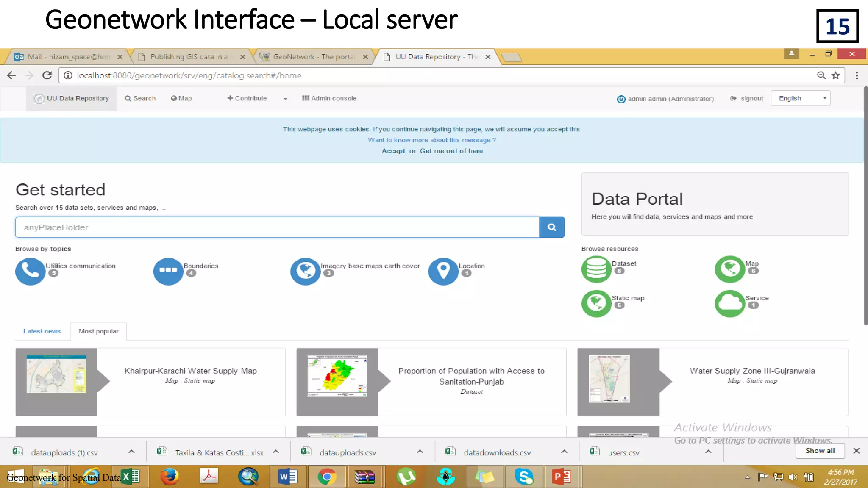Open the Map menu item
The height and width of the screenshot is (488, 868).
pyautogui.click(x=181, y=98)
